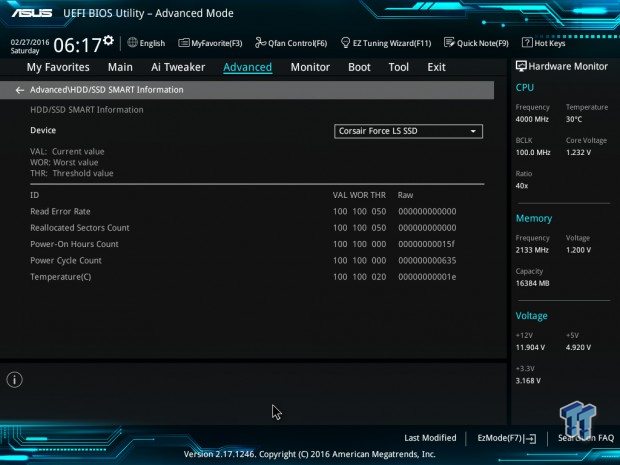
Task: Click the EzMode exit arrow icon
Action: tap(530, 439)
